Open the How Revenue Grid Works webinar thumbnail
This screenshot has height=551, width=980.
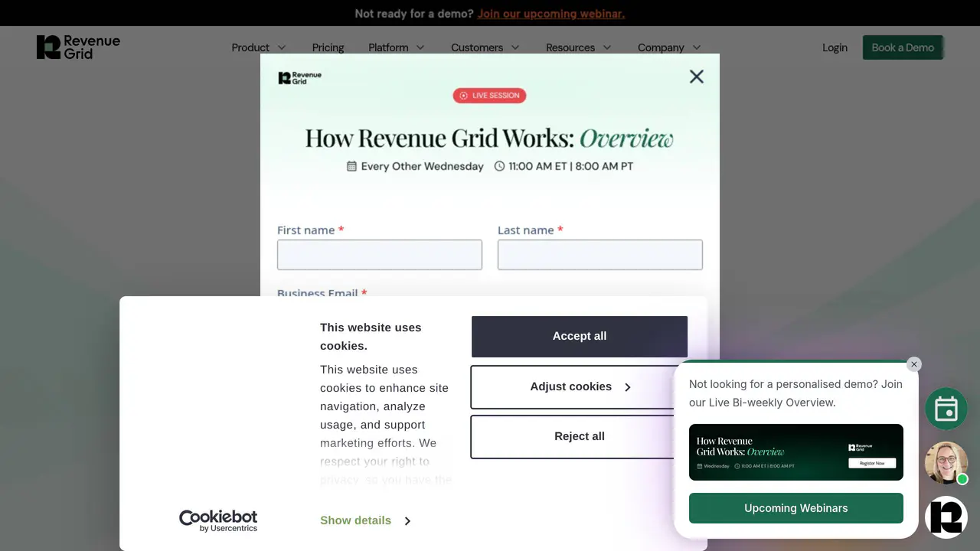(x=796, y=452)
